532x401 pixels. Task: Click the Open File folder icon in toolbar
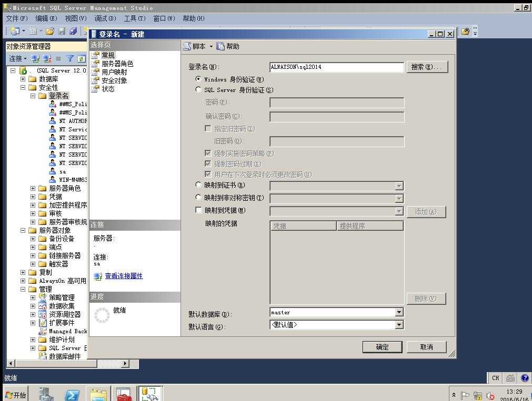click(50, 32)
